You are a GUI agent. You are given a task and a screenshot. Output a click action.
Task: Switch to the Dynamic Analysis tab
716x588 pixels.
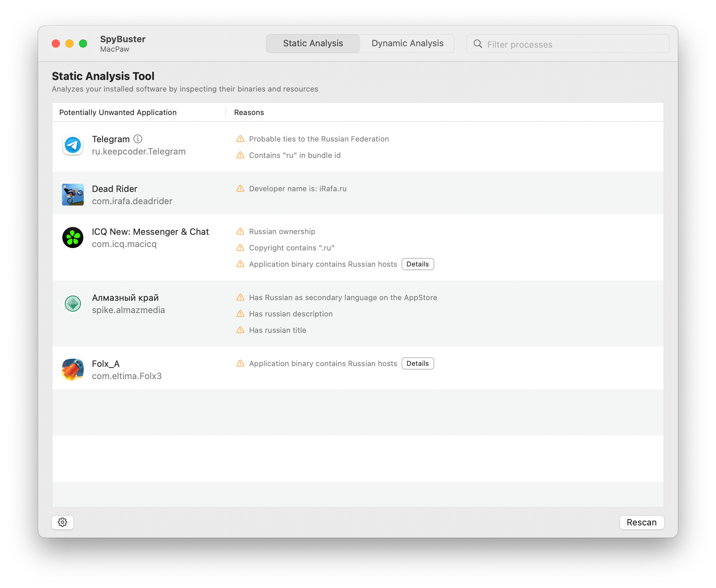point(407,44)
